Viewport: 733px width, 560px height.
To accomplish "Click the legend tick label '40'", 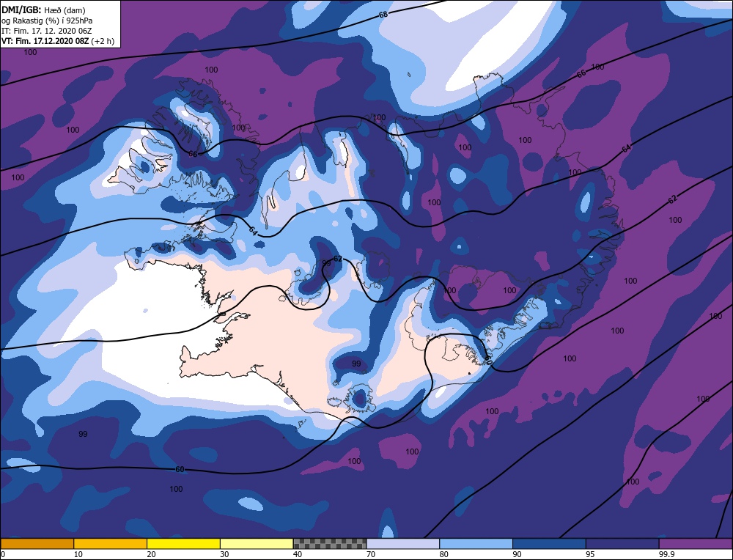I will [298, 554].
